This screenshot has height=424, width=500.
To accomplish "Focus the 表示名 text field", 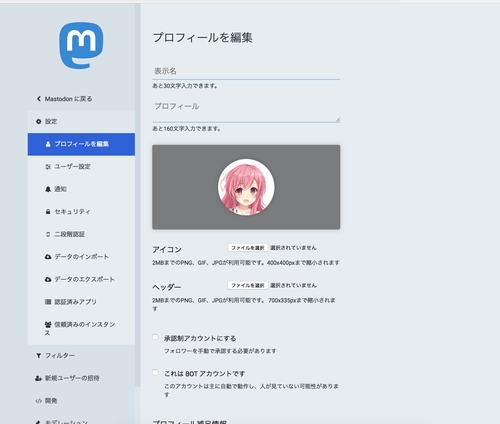I will pos(246,71).
